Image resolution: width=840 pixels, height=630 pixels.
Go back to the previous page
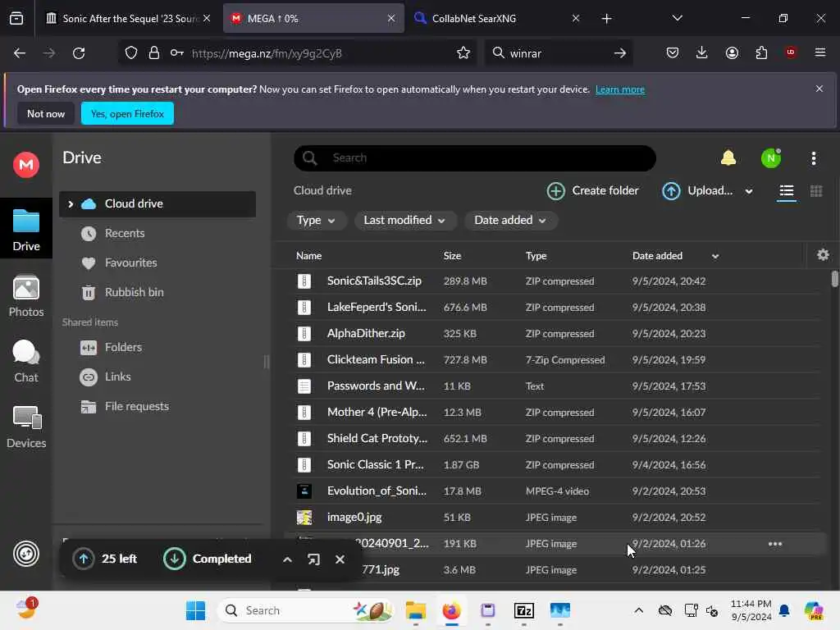point(20,53)
